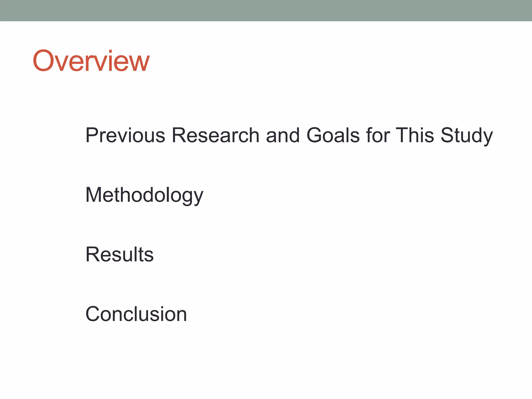Click the Conclusion line

tap(136, 314)
